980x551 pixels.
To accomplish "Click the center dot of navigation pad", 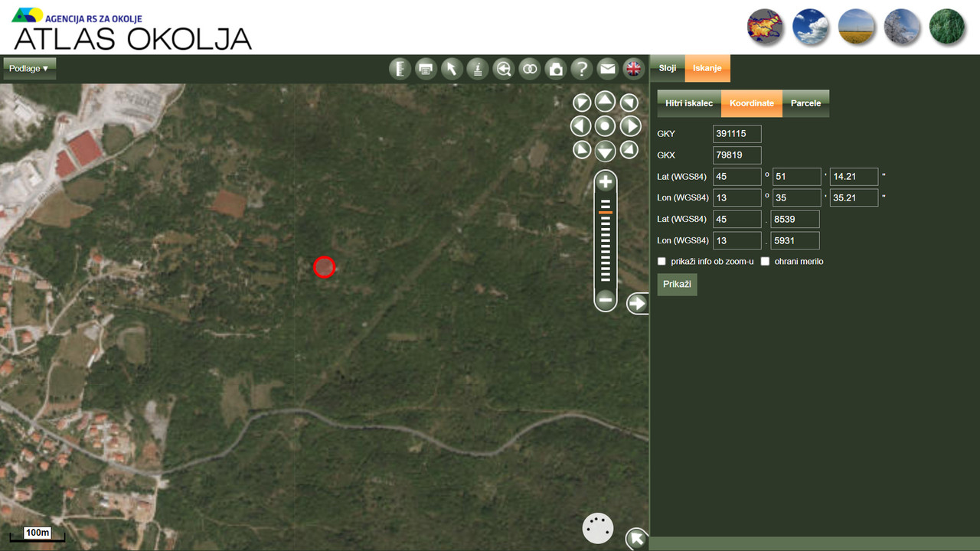I will pyautogui.click(x=605, y=126).
